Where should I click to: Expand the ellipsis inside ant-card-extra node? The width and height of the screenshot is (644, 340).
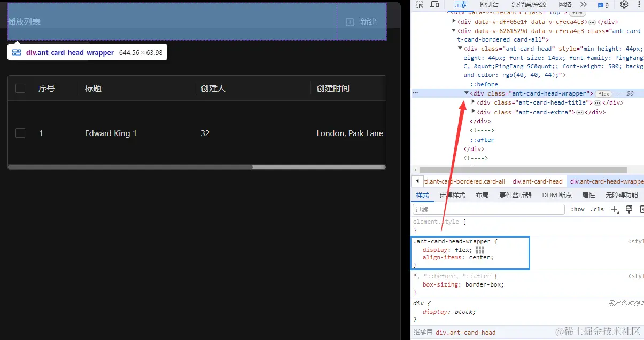(x=579, y=112)
